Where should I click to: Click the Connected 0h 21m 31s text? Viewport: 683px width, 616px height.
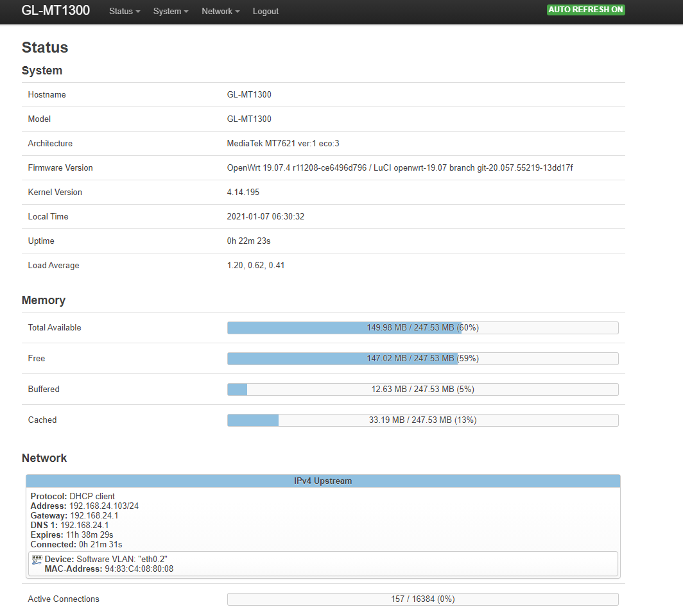point(76,545)
